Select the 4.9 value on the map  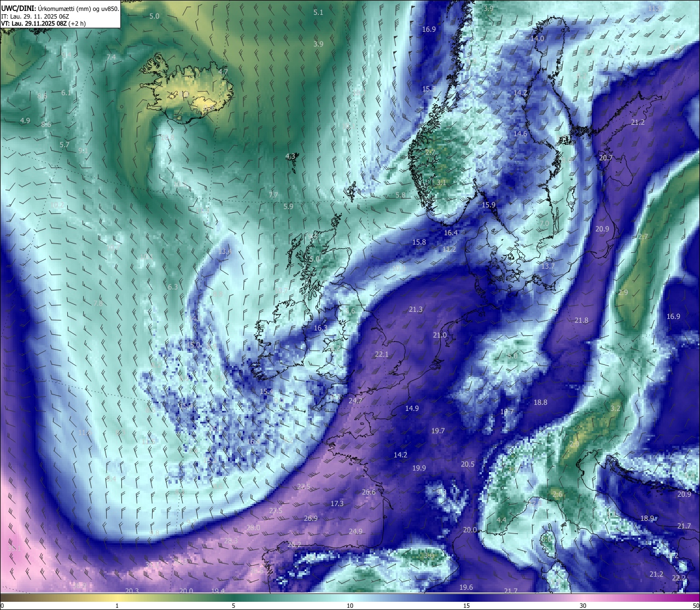(25, 120)
